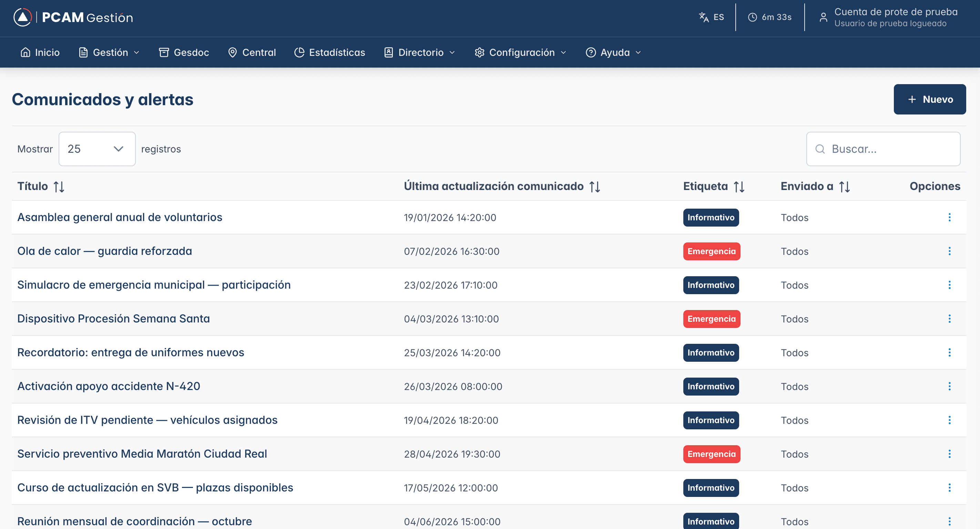The height and width of the screenshot is (529, 980).
Task: Click the date 07/02/2026 16:30:00
Action: [x=451, y=251]
